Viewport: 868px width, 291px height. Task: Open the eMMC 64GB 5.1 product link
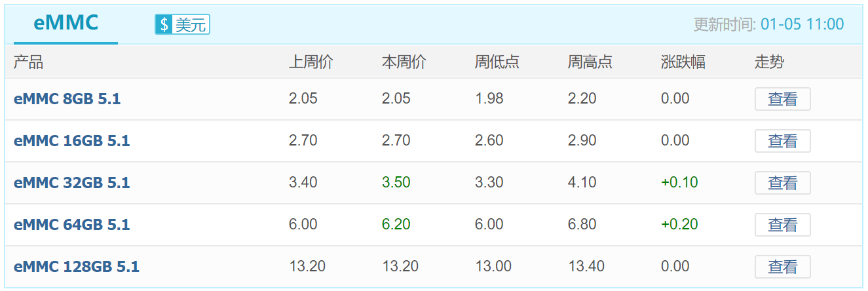coord(71,225)
